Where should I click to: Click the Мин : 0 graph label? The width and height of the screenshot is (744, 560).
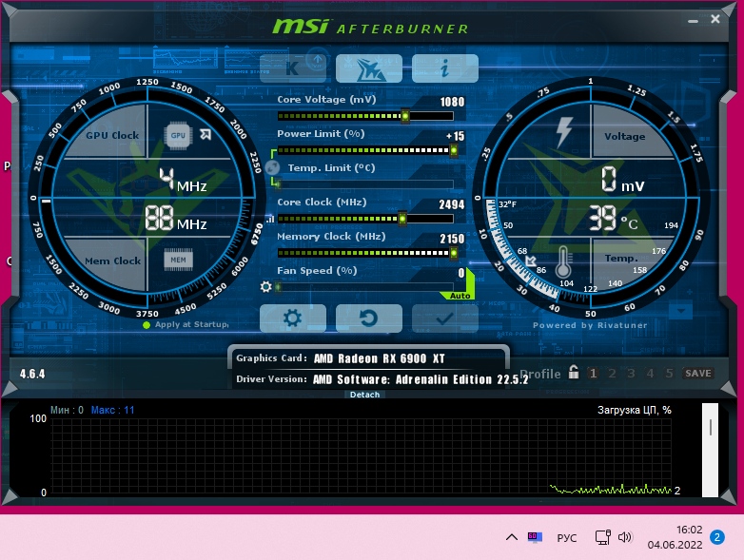[67, 410]
